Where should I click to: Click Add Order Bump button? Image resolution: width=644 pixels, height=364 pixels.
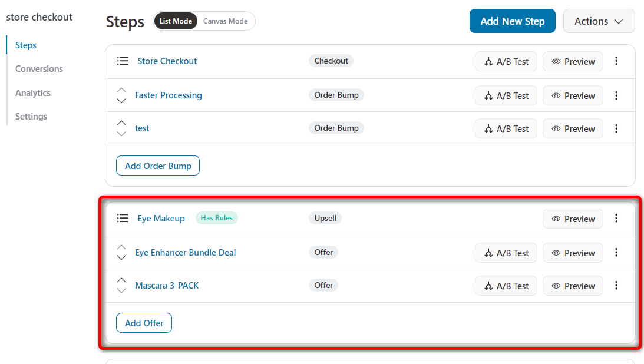click(158, 166)
